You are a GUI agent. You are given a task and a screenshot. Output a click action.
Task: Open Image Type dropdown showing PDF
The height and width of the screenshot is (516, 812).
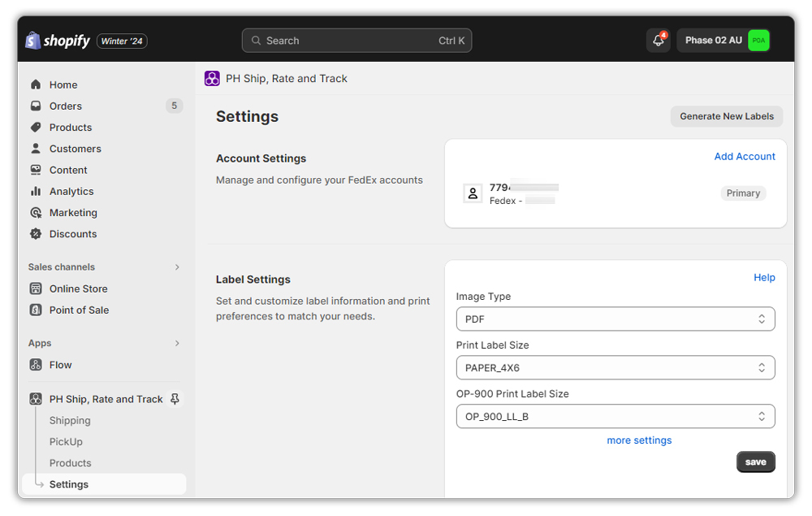click(615, 319)
